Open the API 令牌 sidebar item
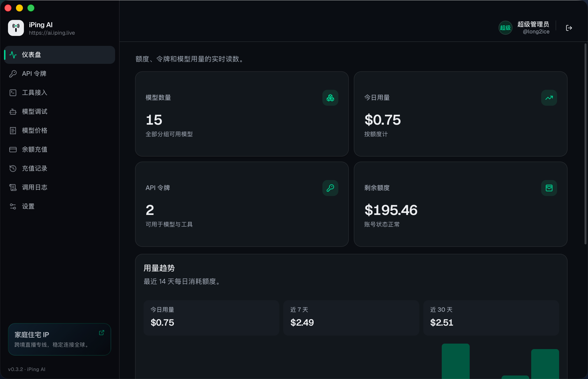 click(60, 74)
